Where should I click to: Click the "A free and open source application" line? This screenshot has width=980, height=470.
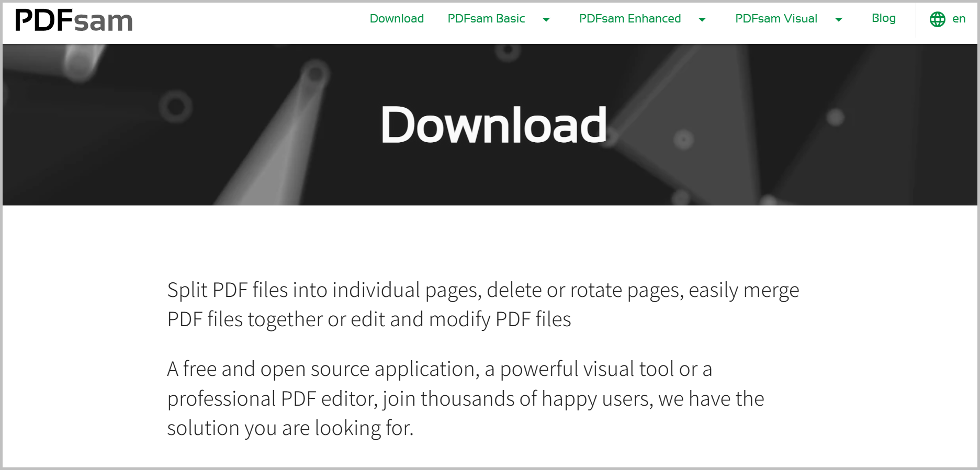point(440,369)
